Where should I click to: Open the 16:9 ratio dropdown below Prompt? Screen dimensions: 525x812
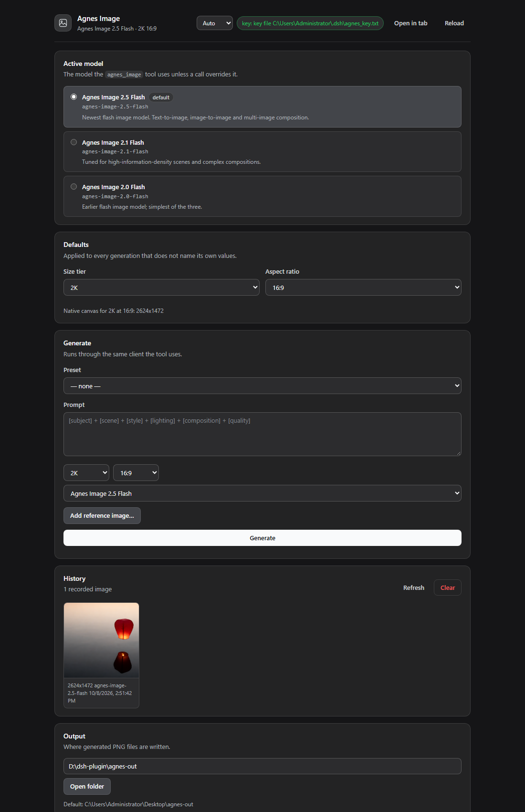click(x=136, y=473)
